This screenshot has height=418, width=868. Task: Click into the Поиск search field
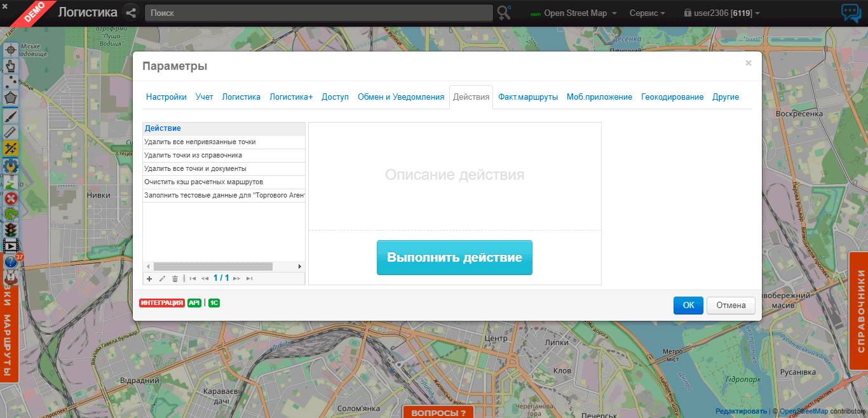(x=318, y=13)
